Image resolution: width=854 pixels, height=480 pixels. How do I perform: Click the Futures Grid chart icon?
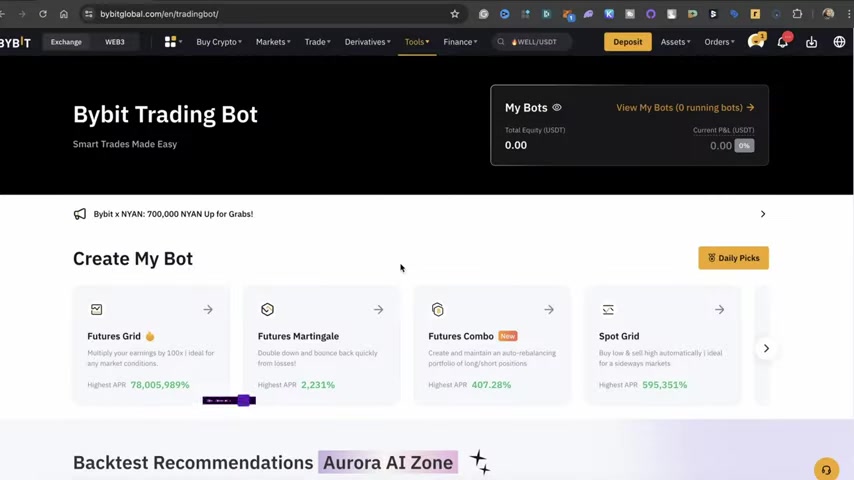coord(96,309)
